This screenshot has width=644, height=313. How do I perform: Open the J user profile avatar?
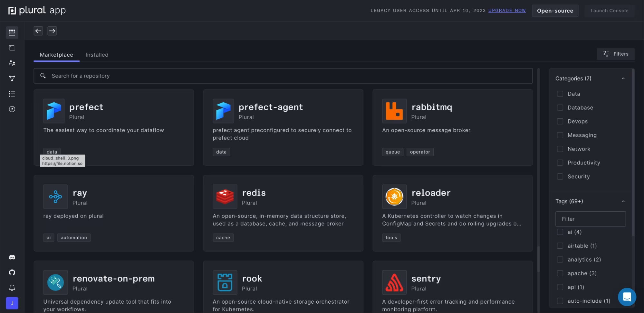tap(12, 303)
